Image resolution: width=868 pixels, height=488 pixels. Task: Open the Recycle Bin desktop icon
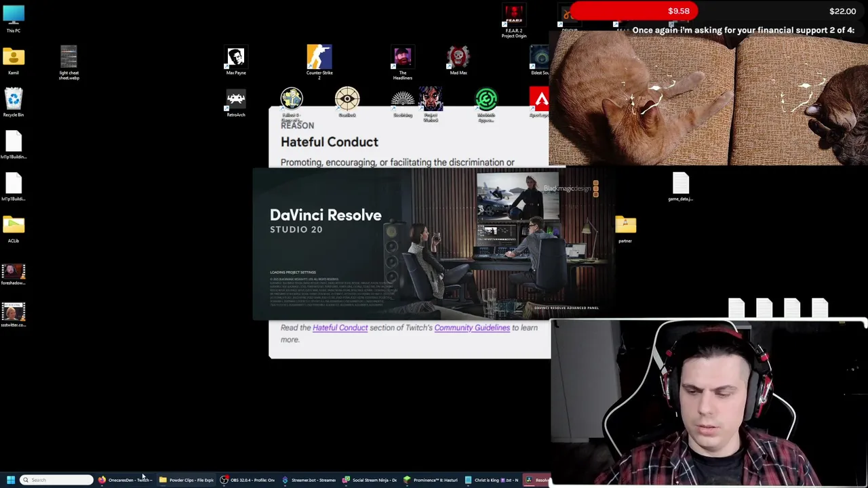tap(13, 102)
